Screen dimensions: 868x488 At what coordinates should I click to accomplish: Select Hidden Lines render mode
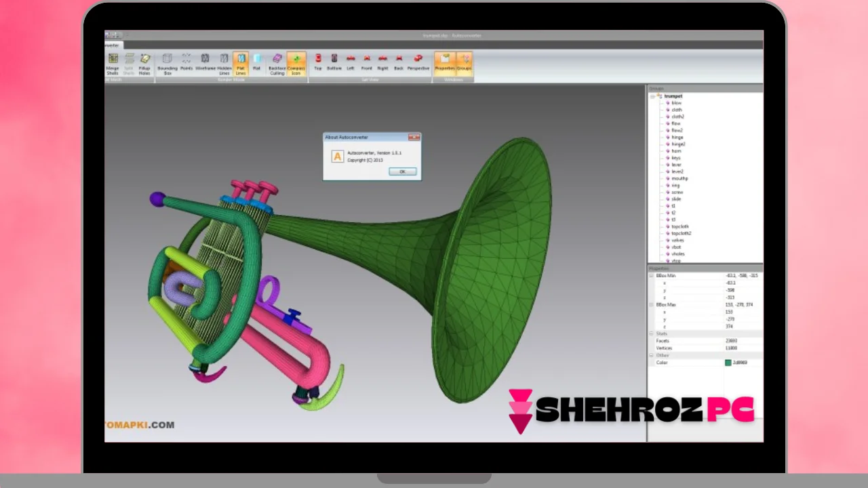pyautogui.click(x=224, y=64)
